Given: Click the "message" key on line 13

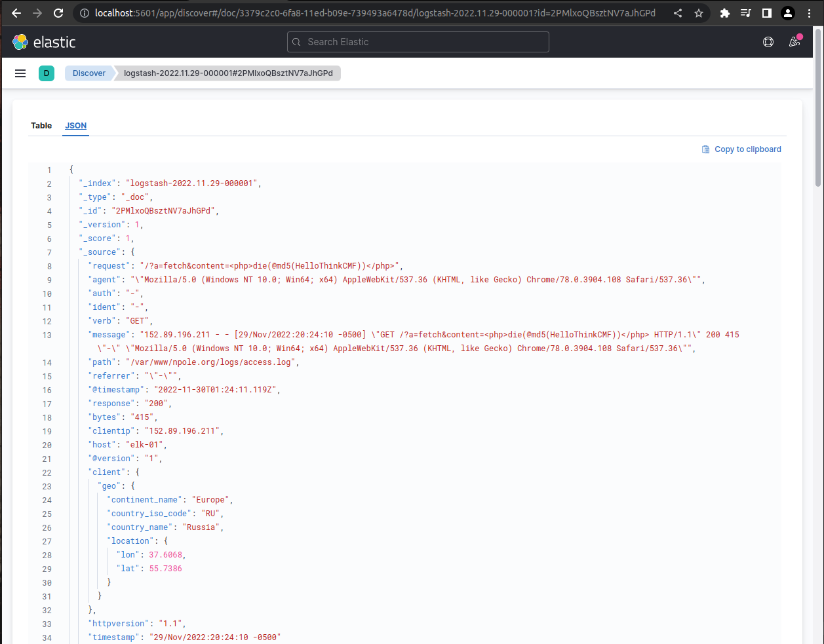Looking at the screenshot, I should pos(109,335).
